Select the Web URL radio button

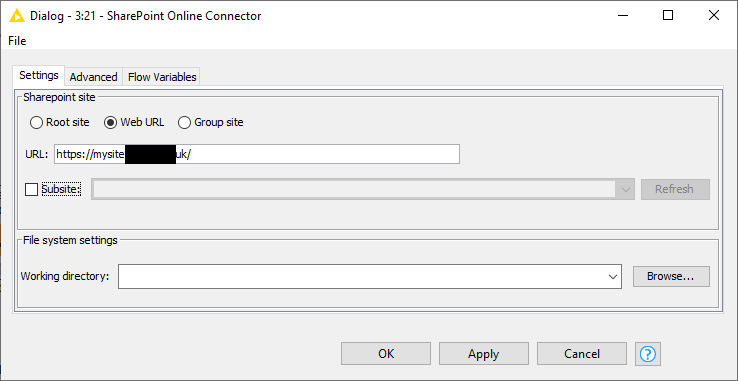[x=110, y=123]
